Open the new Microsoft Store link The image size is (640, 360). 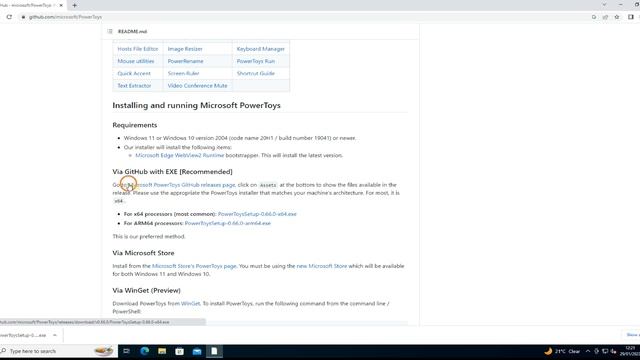tap(322, 266)
